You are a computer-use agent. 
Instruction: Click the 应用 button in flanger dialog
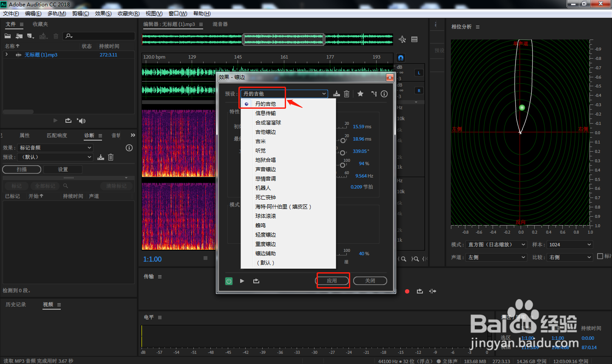click(332, 281)
